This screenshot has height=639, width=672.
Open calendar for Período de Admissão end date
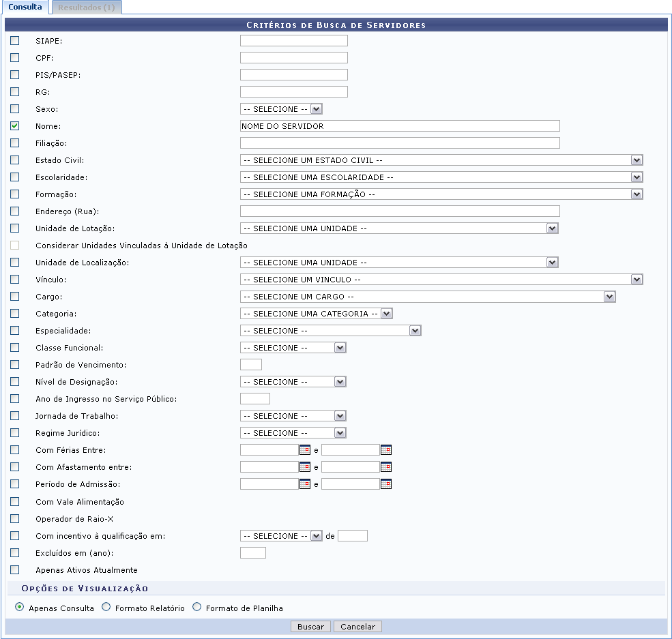click(386, 484)
